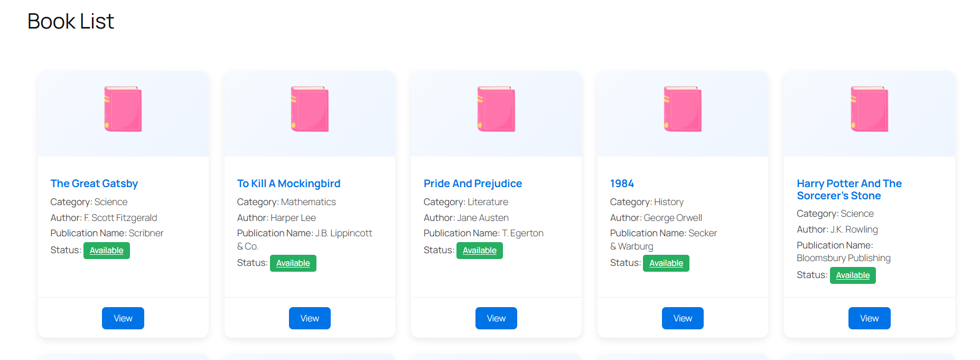The width and height of the screenshot is (980, 360).
Task: Open the Pride And Prejudice title link
Action: point(473,183)
